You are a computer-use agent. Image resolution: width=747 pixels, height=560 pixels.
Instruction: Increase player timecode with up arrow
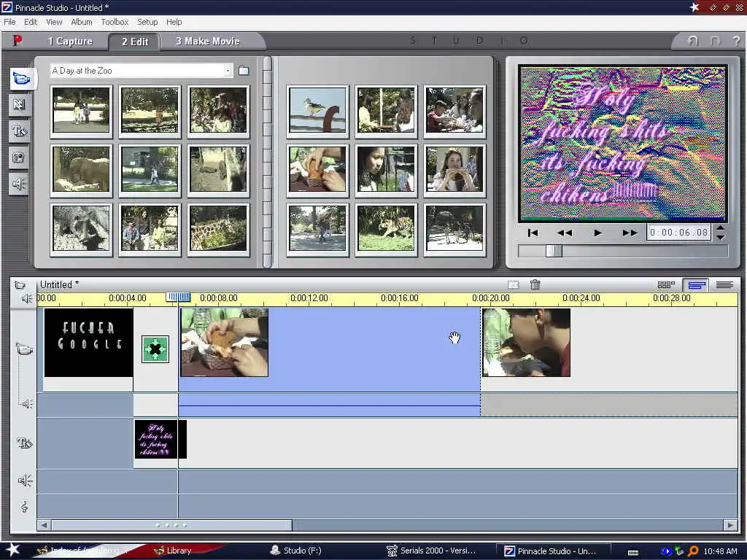720,227
